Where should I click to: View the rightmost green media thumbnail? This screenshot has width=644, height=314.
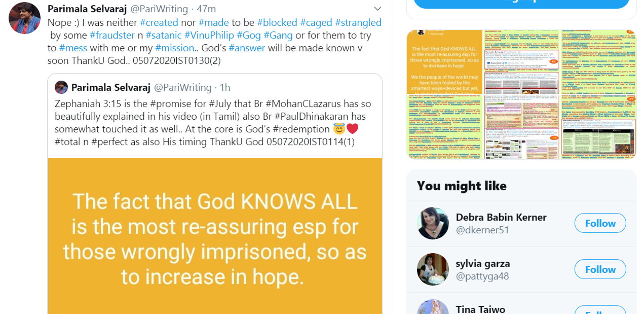click(x=598, y=94)
